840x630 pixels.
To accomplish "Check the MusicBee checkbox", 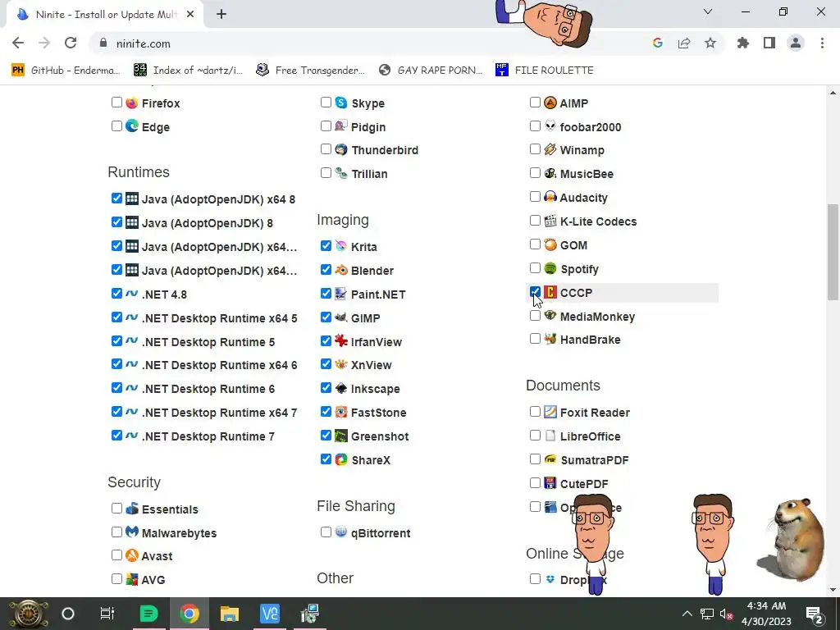I will point(535,173).
